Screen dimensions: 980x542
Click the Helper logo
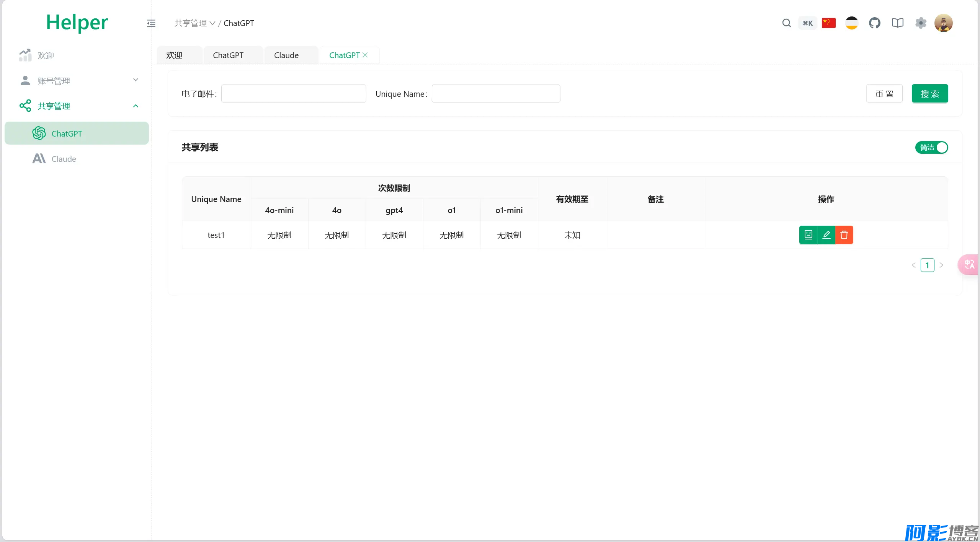coord(77,22)
